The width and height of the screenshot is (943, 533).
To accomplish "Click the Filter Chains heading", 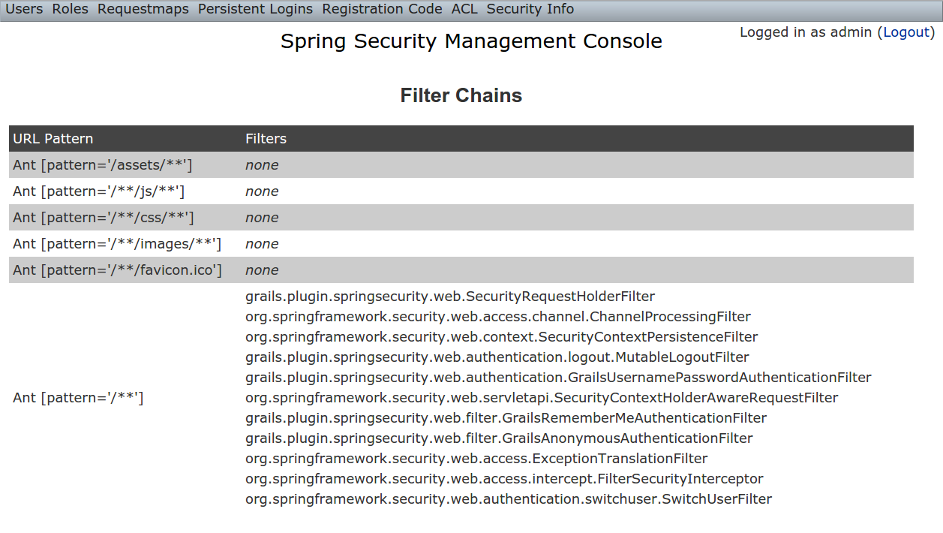I will [461, 96].
